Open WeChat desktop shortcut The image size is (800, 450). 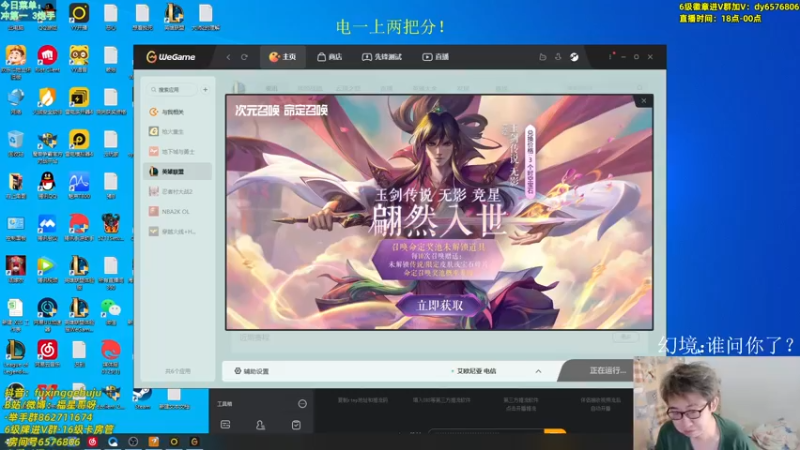[x=111, y=311]
